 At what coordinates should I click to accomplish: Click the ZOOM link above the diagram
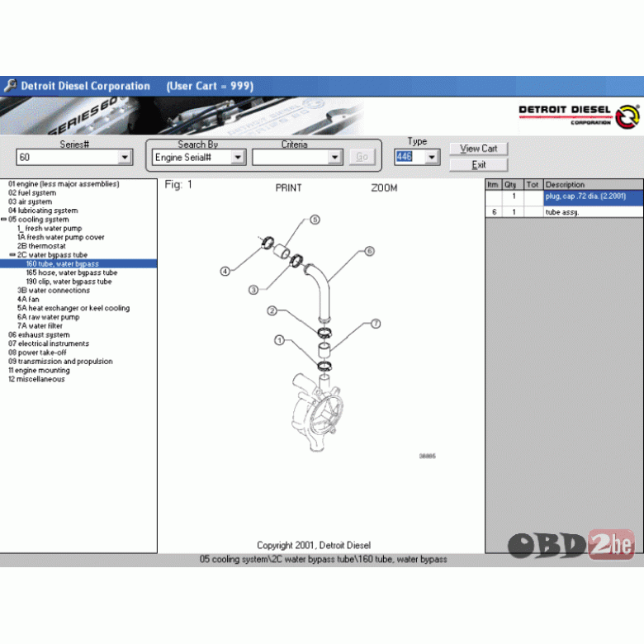click(x=384, y=187)
